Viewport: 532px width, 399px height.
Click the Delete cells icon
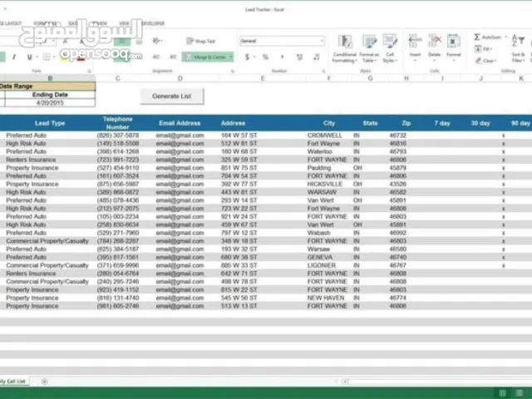click(434, 44)
